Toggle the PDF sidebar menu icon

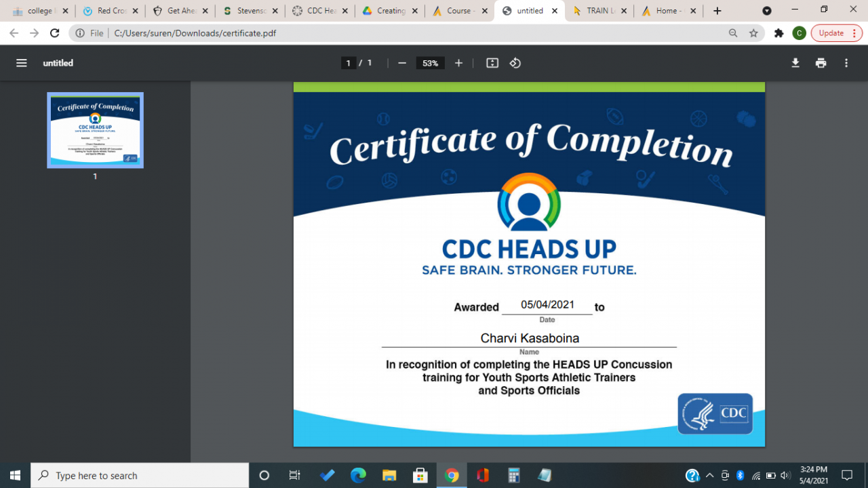pos(22,63)
